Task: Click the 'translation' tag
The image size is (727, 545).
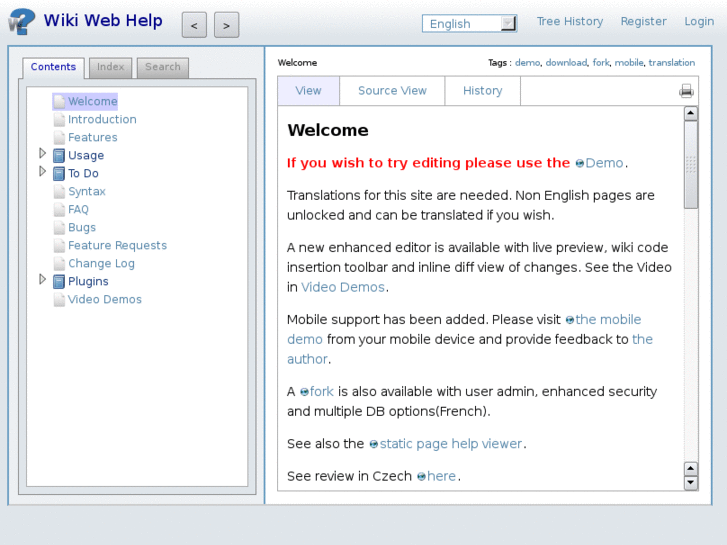Action: click(672, 63)
